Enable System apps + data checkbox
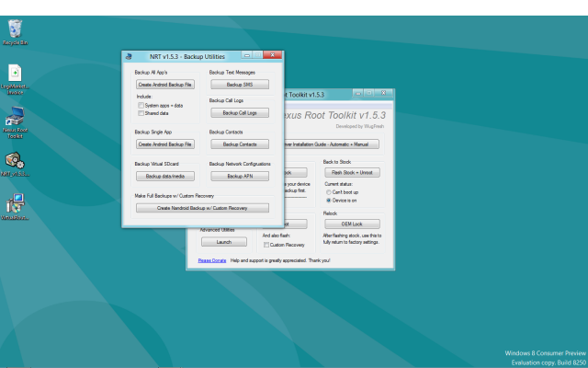Image resolution: width=588 pixels, height=368 pixels. (141, 106)
